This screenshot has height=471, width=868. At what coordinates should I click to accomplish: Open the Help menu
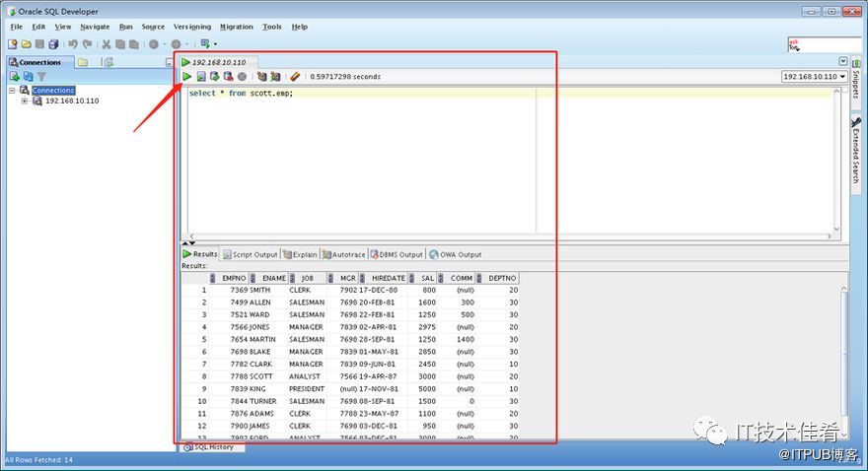(x=300, y=27)
